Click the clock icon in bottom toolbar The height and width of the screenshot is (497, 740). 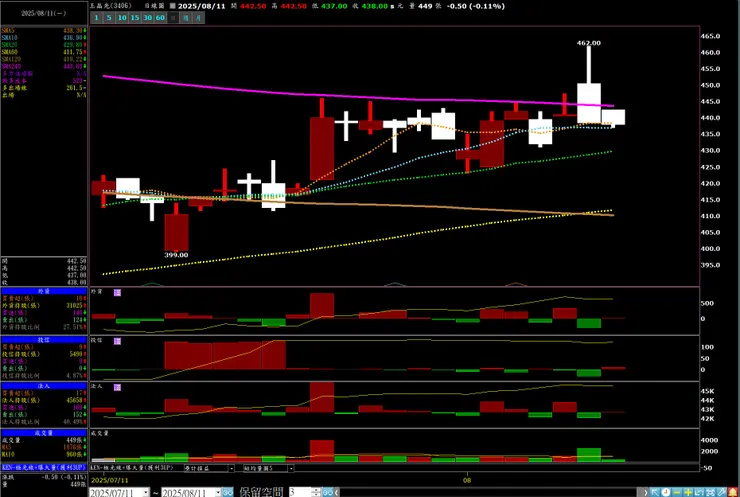(x=665, y=492)
